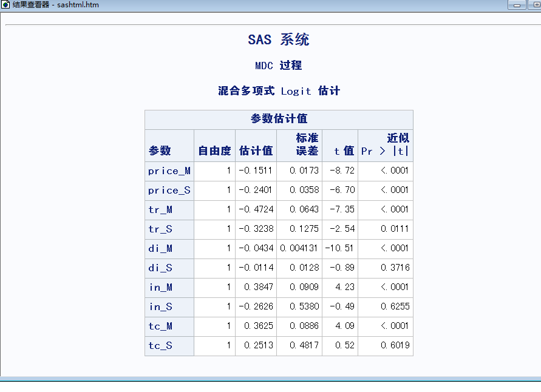Click standard error 0.0886
This screenshot has height=392, width=541.
tap(304, 326)
